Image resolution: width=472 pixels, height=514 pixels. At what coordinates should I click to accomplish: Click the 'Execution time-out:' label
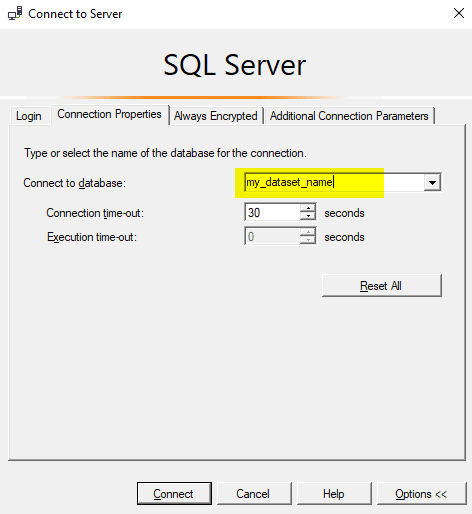(92, 237)
